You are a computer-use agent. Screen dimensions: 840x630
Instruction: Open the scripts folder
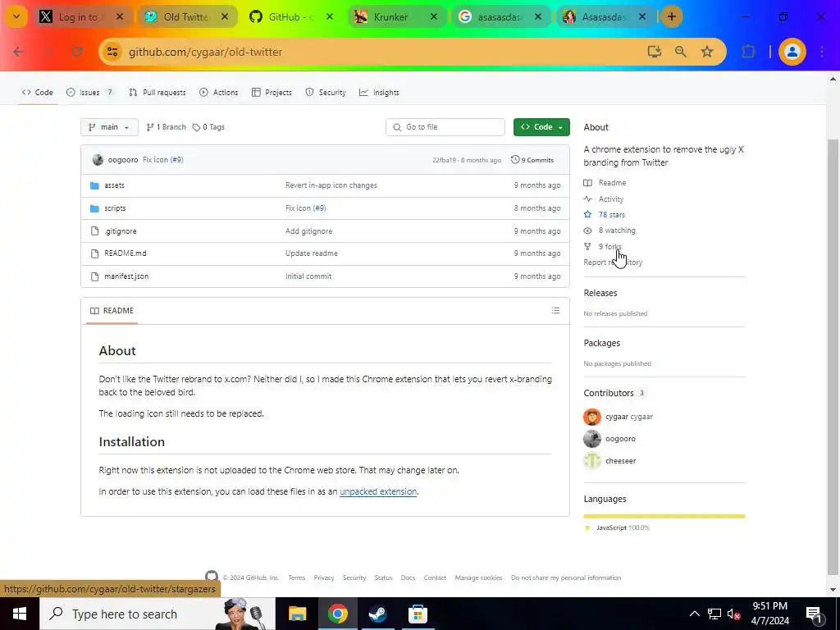tap(115, 208)
